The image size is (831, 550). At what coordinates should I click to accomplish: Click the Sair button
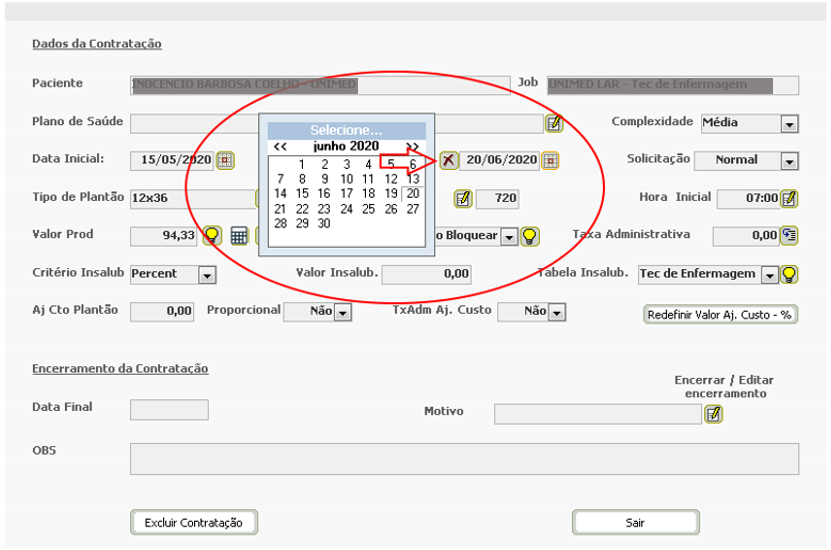point(635,522)
